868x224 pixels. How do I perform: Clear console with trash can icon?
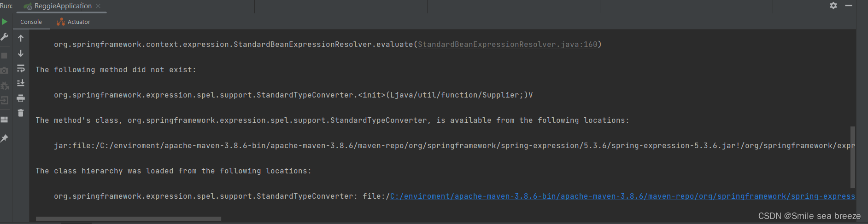pos(21,113)
